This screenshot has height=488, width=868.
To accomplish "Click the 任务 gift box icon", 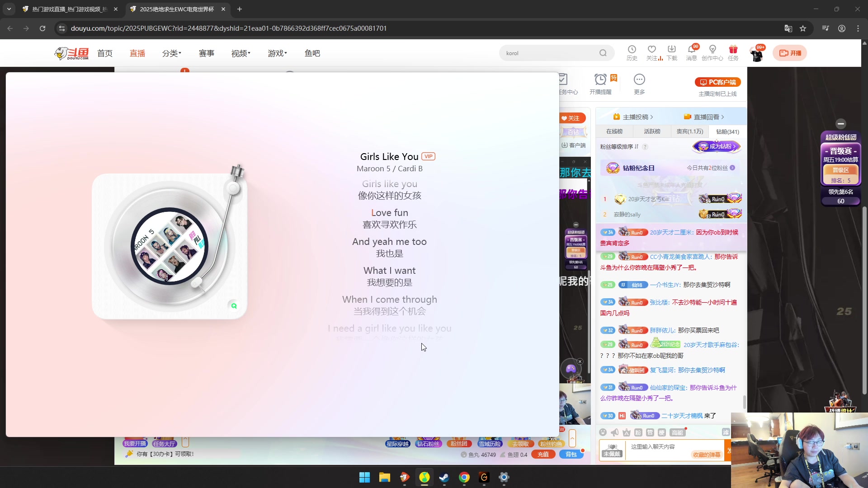I will [x=733, y=49].
